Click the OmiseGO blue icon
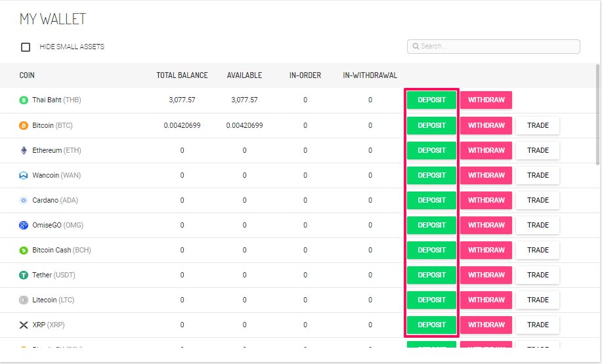 tap(24, 225)
